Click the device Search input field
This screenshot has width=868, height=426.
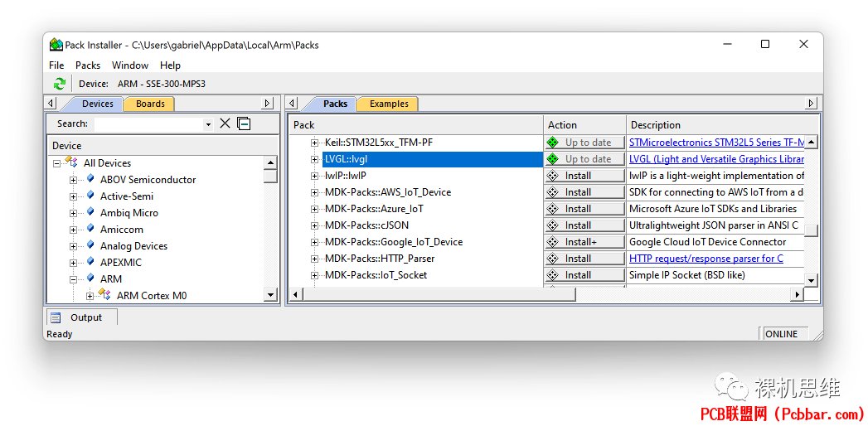[149, 124]
